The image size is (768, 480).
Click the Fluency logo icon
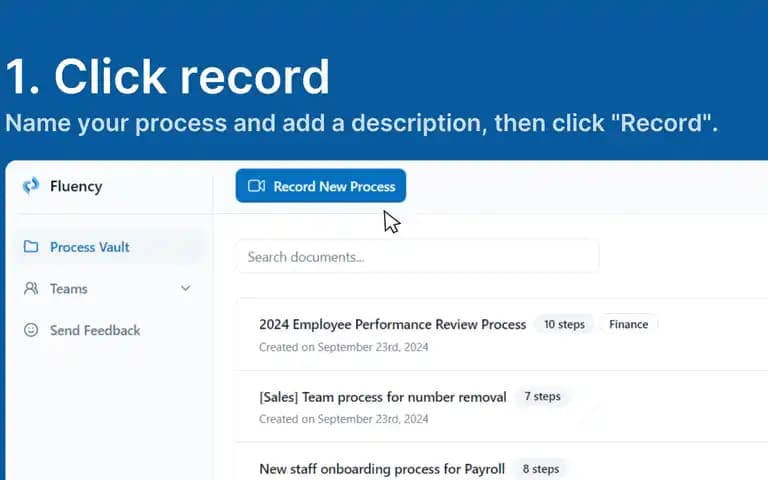coord(31,186)
